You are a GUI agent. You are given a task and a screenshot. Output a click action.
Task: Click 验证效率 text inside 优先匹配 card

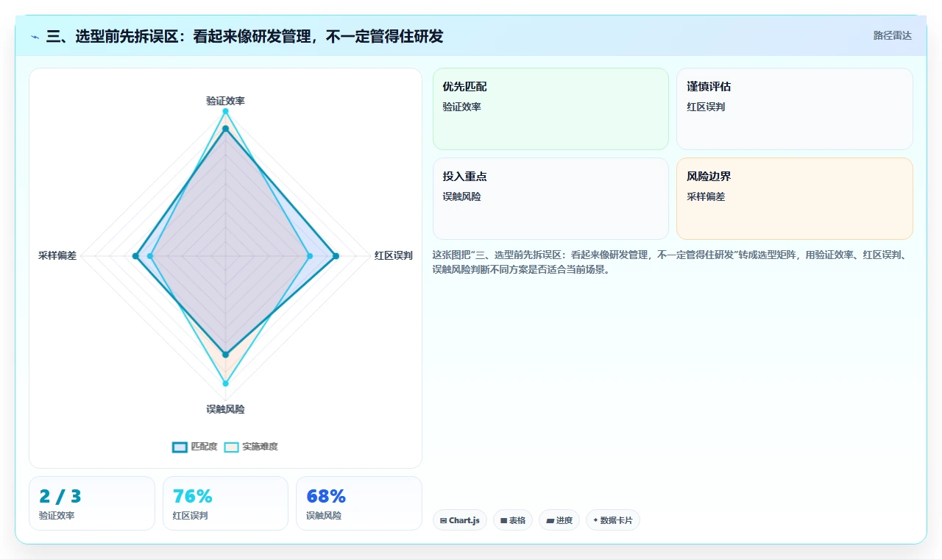coord(461,107)
